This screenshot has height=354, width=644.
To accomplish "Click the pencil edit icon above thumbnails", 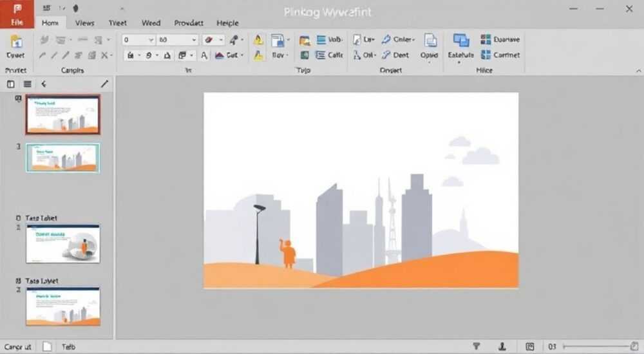I will (105, 84).
